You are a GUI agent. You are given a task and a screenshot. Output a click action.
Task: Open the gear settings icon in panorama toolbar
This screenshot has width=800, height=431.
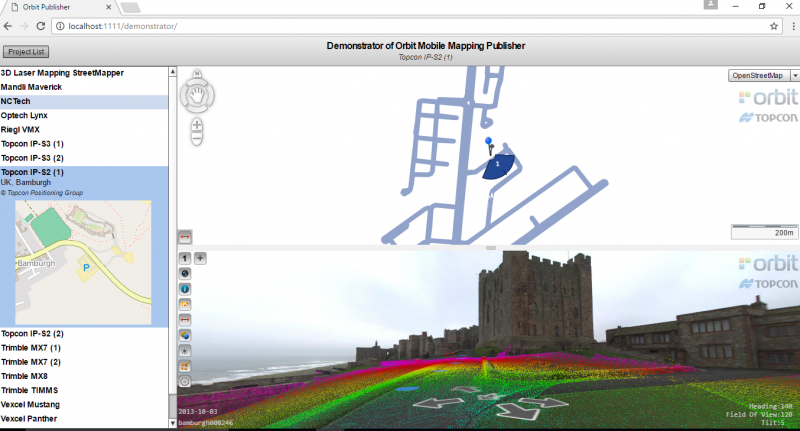(185, 382)
